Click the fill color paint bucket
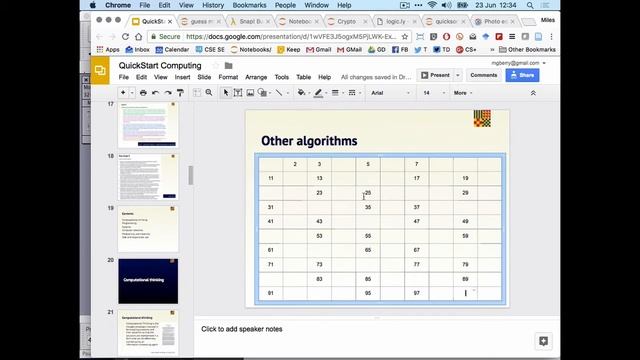This screenshot has height=360, width=640. [301, 93]
